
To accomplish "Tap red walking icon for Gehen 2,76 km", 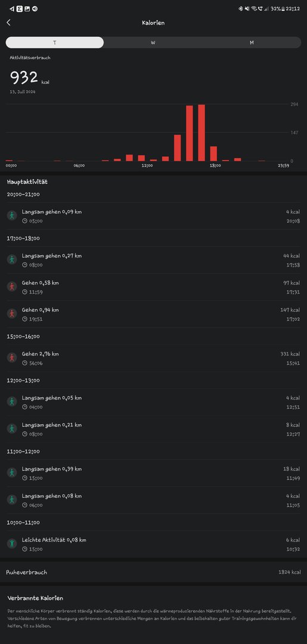I will click(12, 358).
